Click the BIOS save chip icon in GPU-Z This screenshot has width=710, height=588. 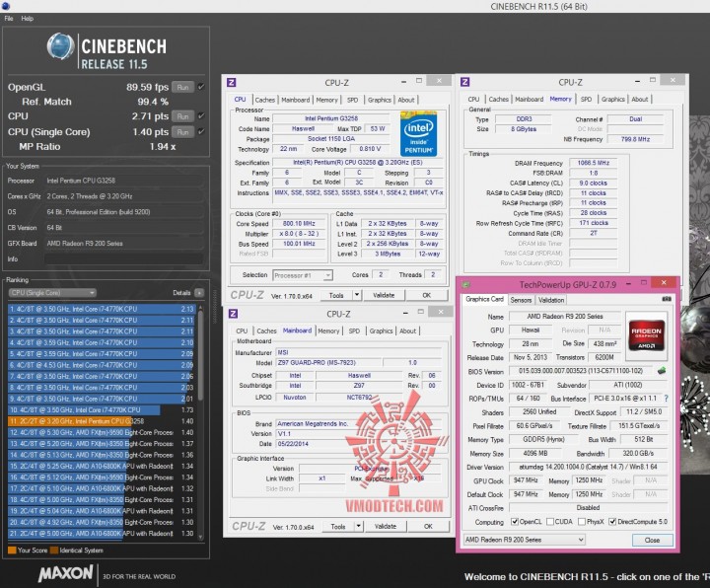pyautogui.click(x=662, y=371)
